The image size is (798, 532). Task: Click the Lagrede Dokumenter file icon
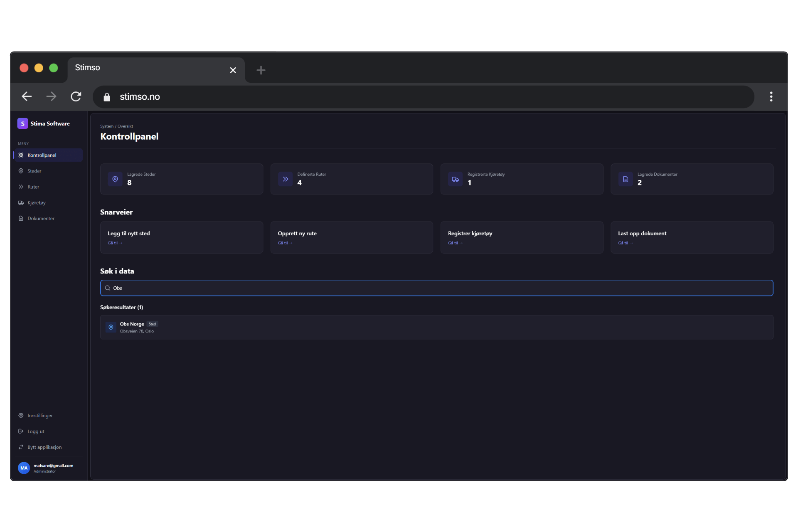(x=625, y=179)
